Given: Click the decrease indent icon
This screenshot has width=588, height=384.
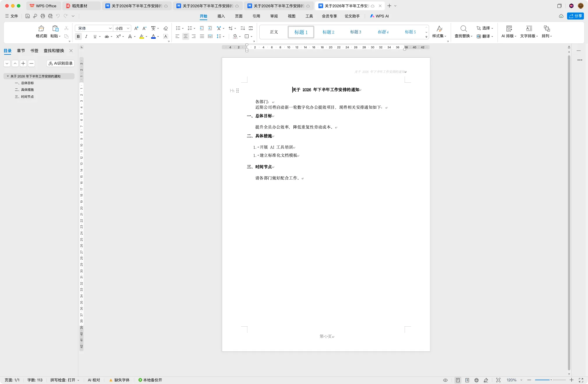Looking at the screenshot, I should coord(202,28).
